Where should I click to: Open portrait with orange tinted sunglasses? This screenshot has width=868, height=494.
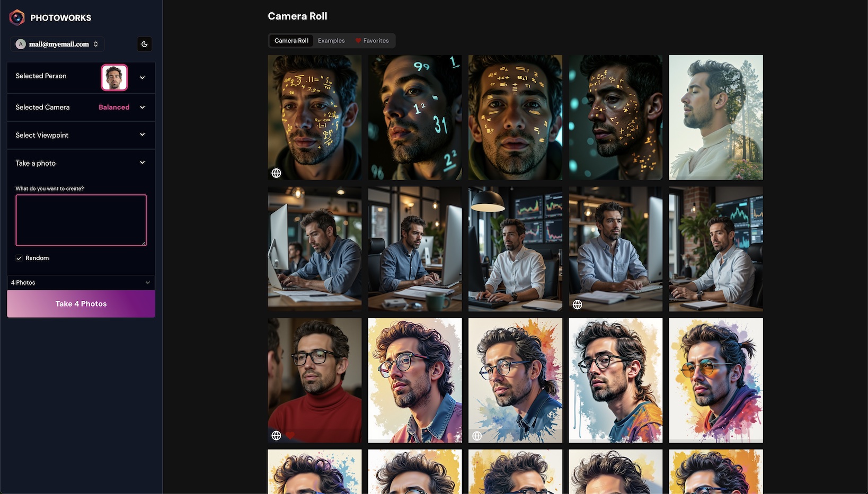coord(716,380)
